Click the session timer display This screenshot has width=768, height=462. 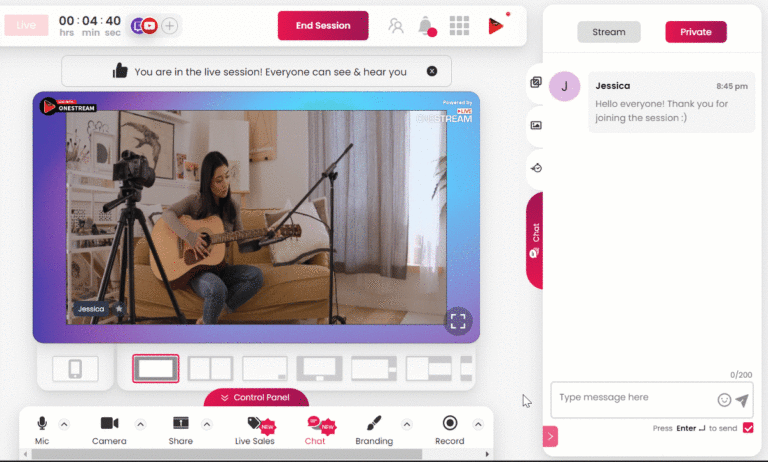click(x=90, y=25)
